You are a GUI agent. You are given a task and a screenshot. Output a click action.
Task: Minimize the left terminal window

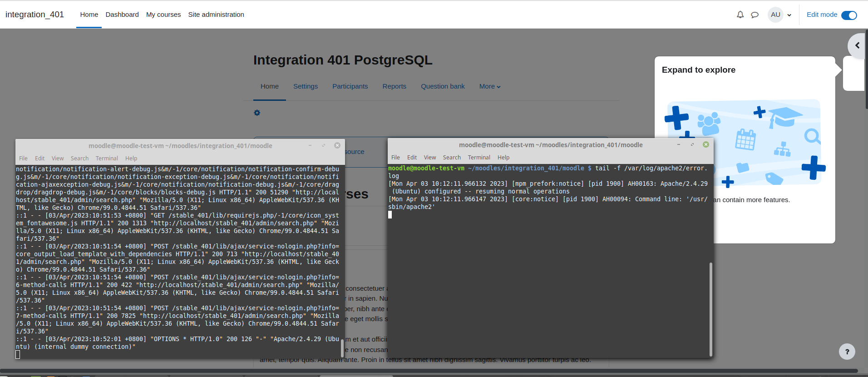point(310,145)
